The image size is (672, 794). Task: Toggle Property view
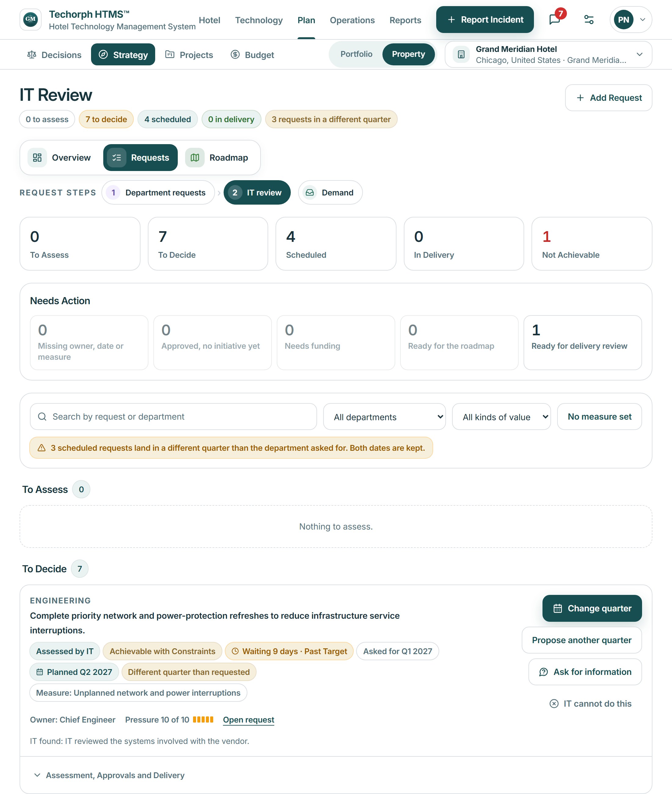(x=408, y=54)
